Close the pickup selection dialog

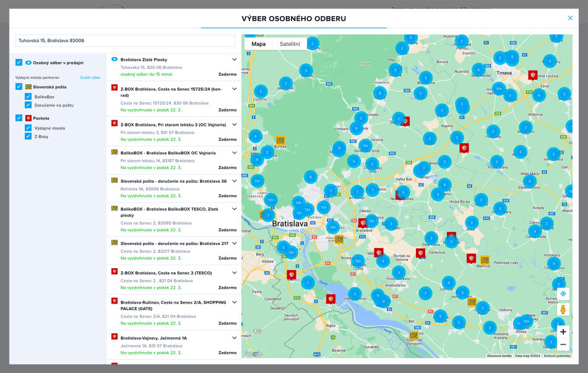click(x=570, y=18)
